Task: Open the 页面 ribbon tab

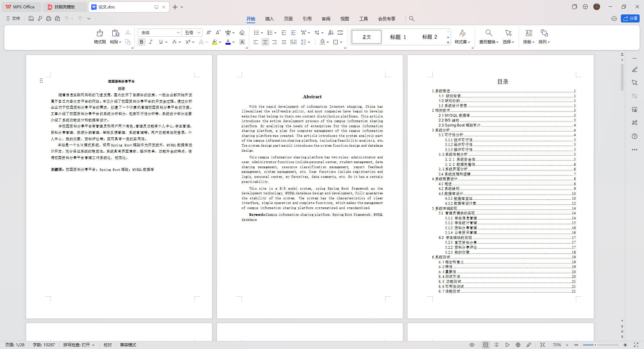Action: pyautogui.click(x=288, y=19)
